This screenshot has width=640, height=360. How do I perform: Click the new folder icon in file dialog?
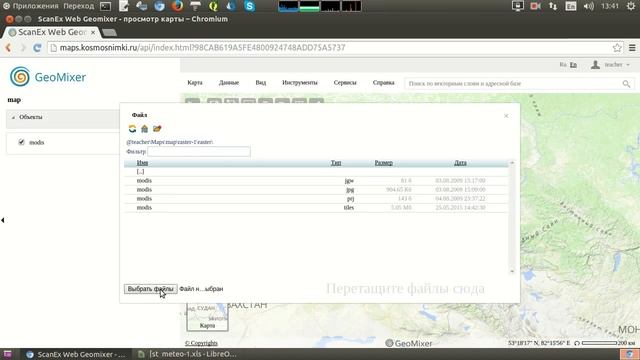[x=157, y=129]
